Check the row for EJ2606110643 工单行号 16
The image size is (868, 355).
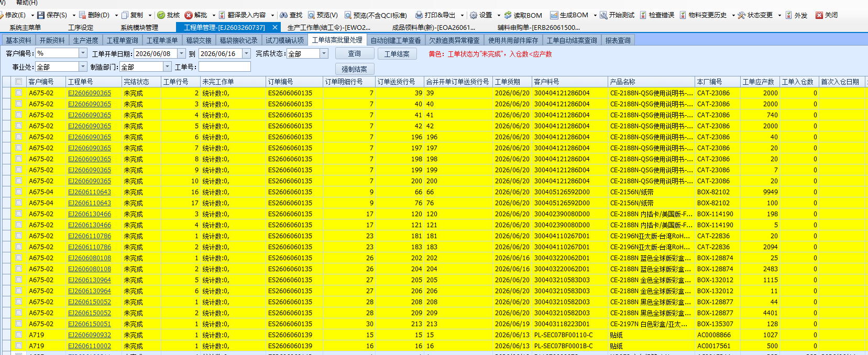(x=19, y=192)
